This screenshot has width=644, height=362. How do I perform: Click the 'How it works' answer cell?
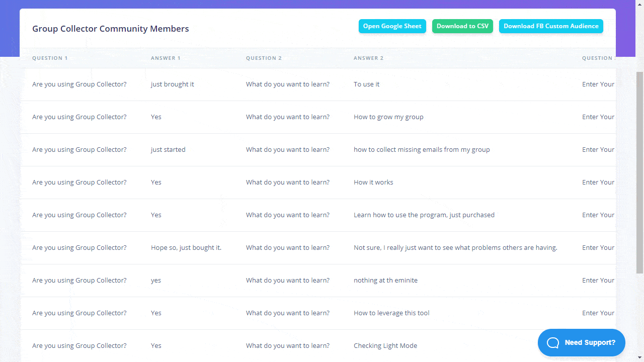coord(373,183)
